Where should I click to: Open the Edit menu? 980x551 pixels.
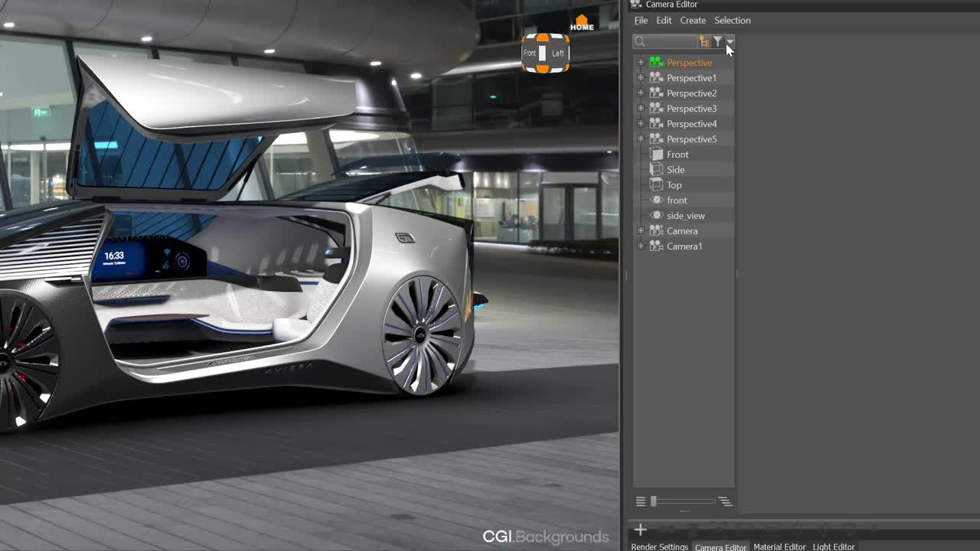coord(664,21)
